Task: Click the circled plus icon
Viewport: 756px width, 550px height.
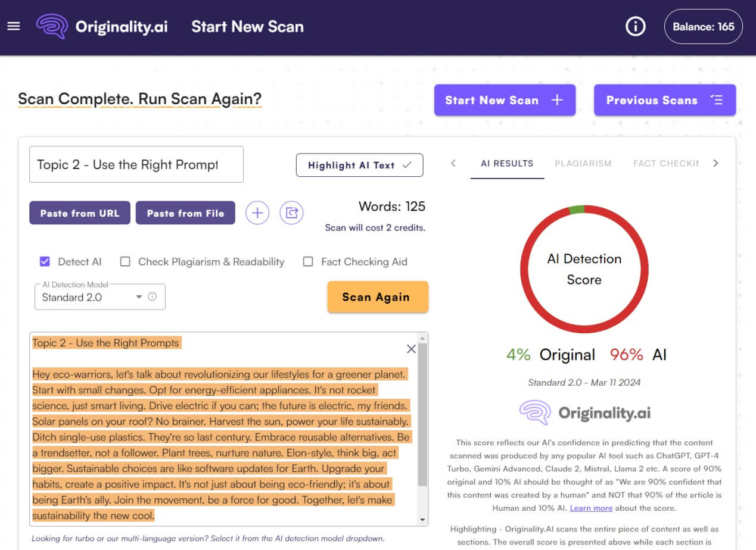Action: pyautogui.click(x=257, y=212)
